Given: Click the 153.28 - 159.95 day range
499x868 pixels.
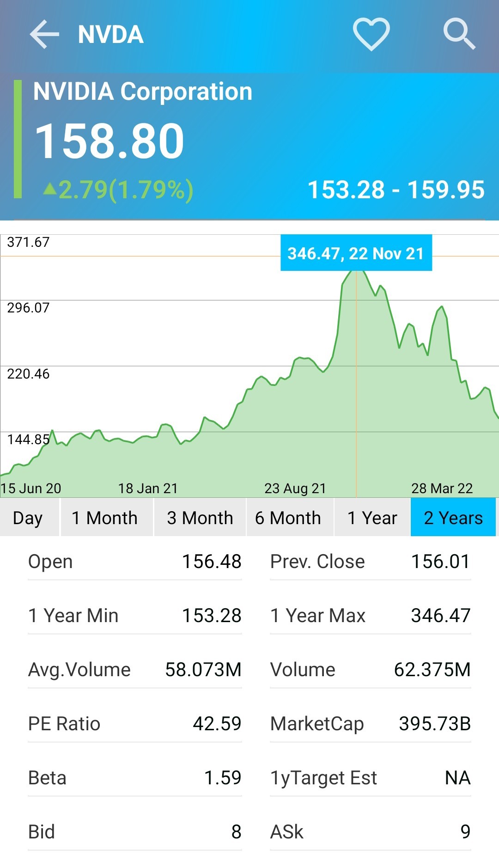Looking at the screenshot, I should (x=396, y=190).
